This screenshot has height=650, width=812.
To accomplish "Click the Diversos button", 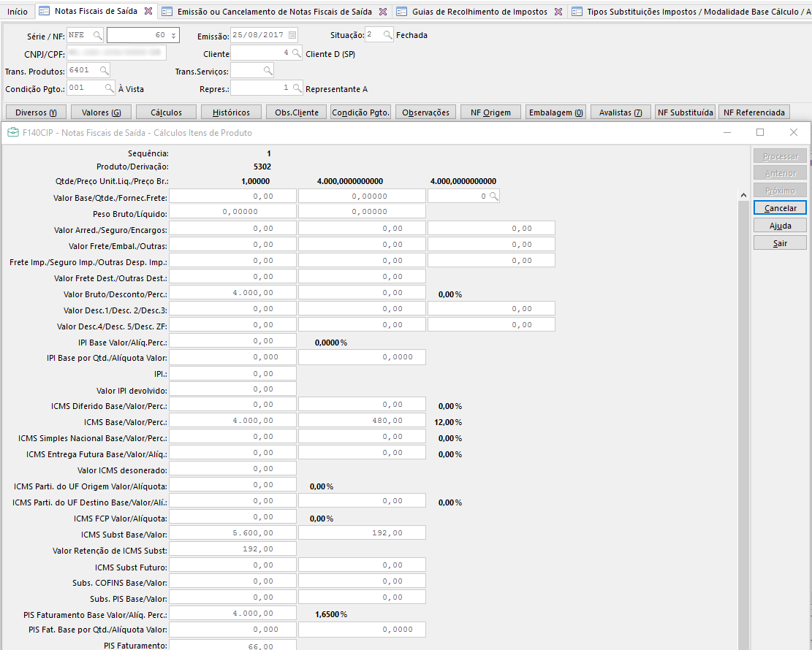I will click(36, 112).
